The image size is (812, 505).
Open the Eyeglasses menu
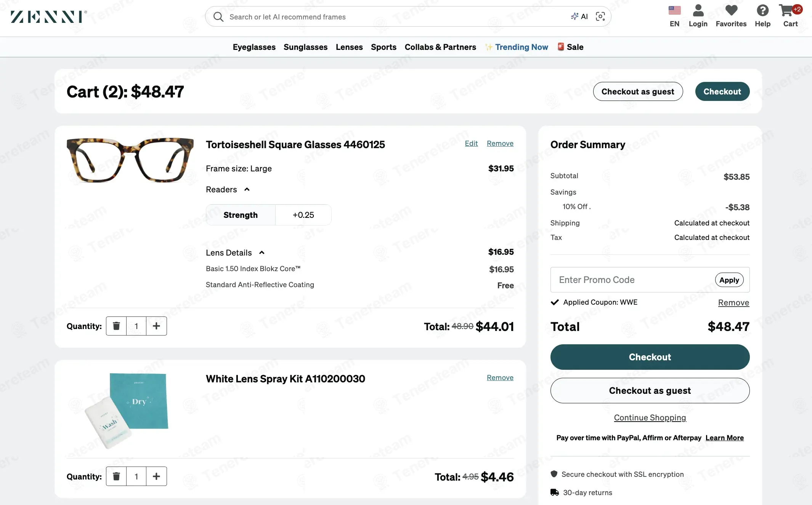pos(254,47)
